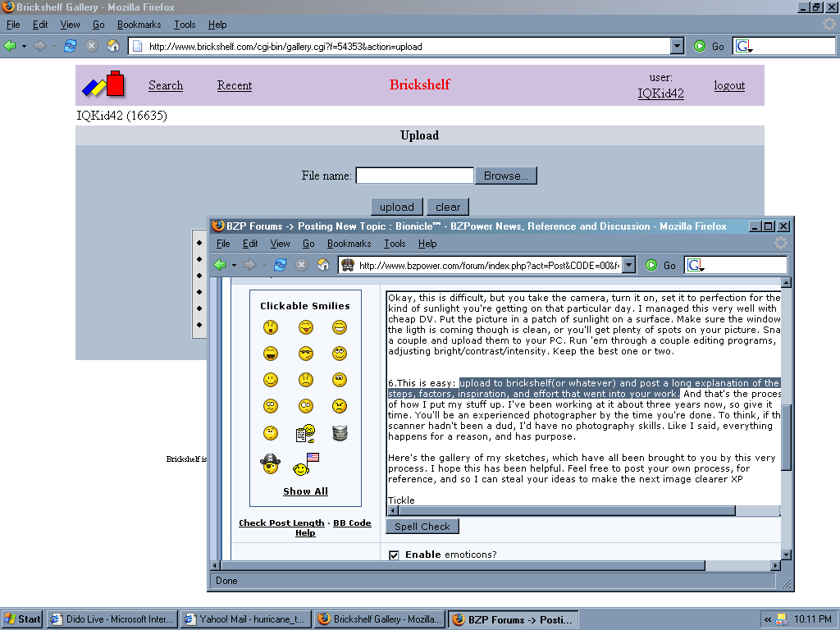The height and width of the screenshot is (630, 840).
Task: Click green Go button in BZP Forums window
Action: tap(651, 265)
